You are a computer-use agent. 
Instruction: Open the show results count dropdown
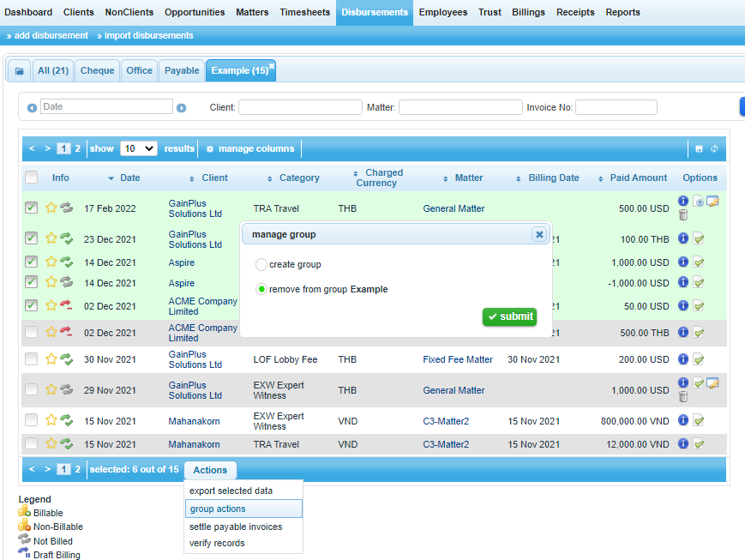(x=138, y=148)
